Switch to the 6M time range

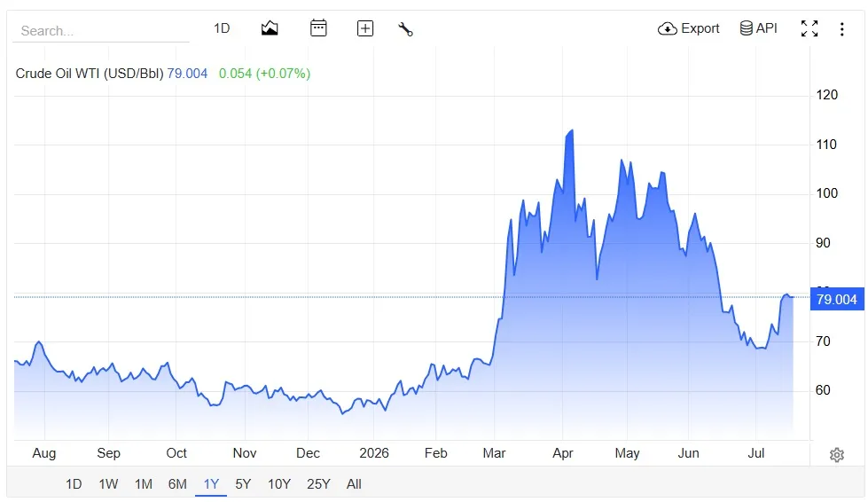[x=177, y=484]
